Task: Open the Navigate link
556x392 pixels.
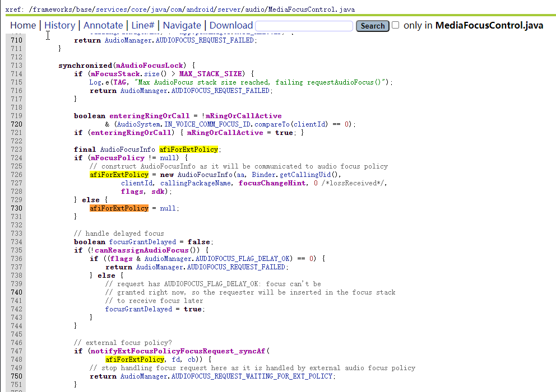Action: [182, 26]
